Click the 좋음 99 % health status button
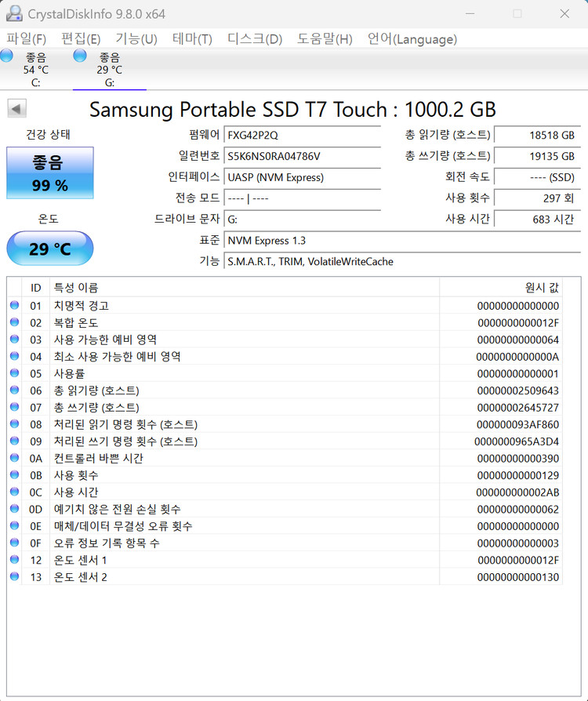 pyautogui.click(x=50, y=173)
